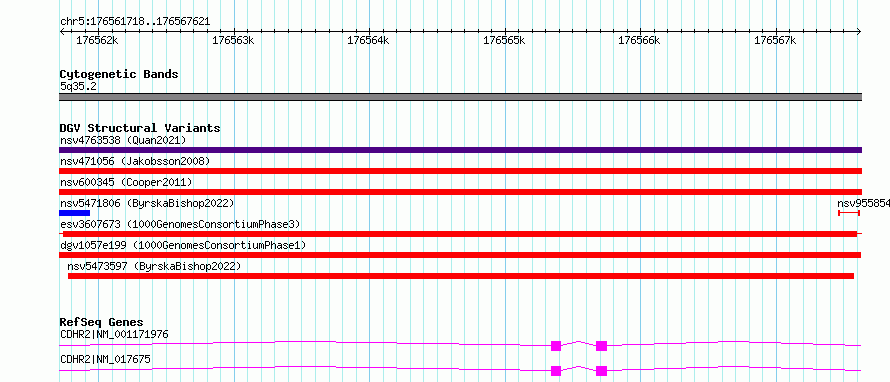
Task: Click the RefSeq Genes track title
Action: pos(102,322)
